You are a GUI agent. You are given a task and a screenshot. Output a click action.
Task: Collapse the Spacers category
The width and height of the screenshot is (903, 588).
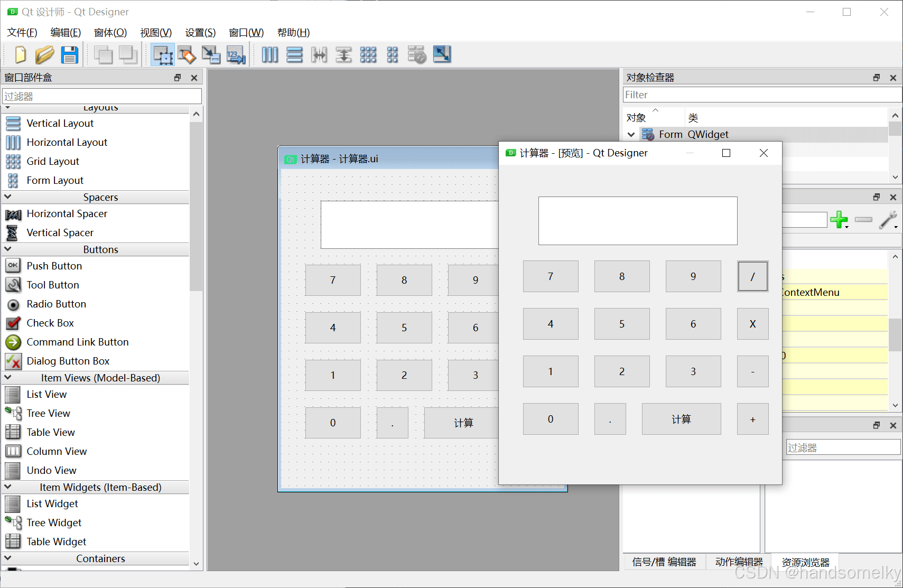click(x=8, y=197)
